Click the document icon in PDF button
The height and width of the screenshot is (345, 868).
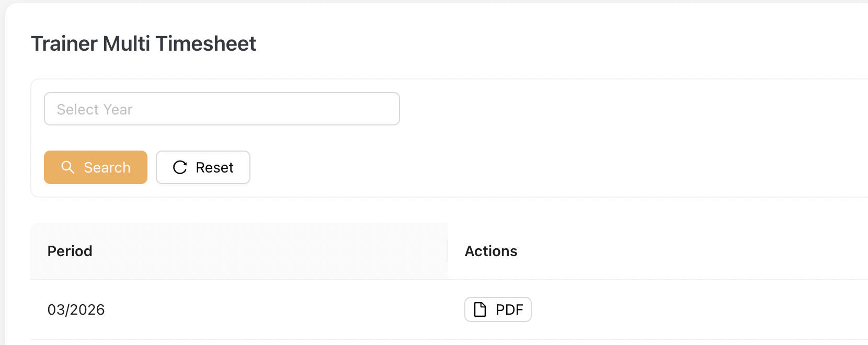click(x=479, y=309)
